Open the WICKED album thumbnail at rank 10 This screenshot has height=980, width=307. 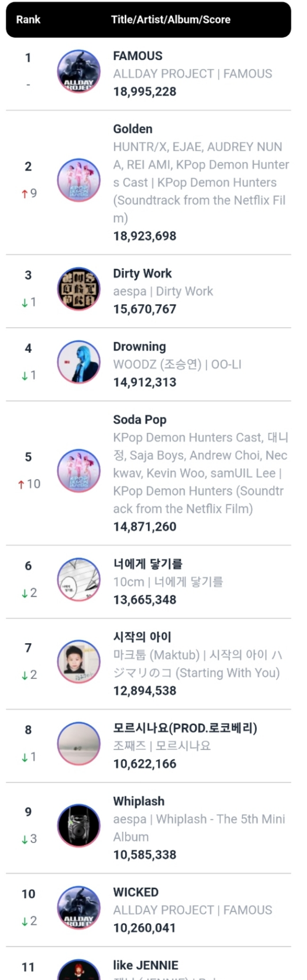(x=79, y=908)
